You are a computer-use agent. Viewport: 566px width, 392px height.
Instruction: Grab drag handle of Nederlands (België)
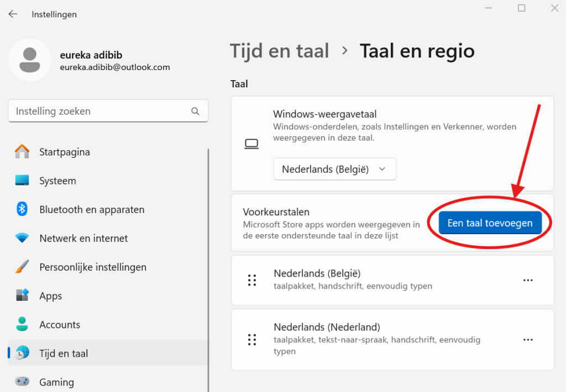252,280
